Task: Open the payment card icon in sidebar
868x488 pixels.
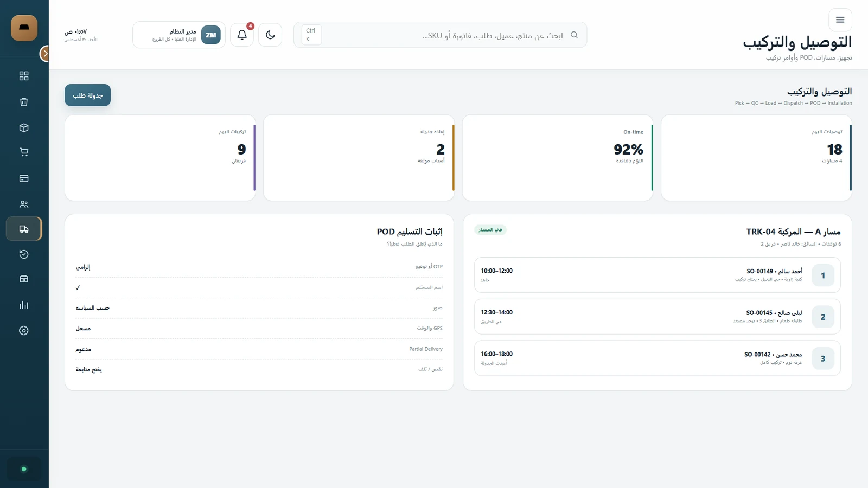Action: point(24,178)
